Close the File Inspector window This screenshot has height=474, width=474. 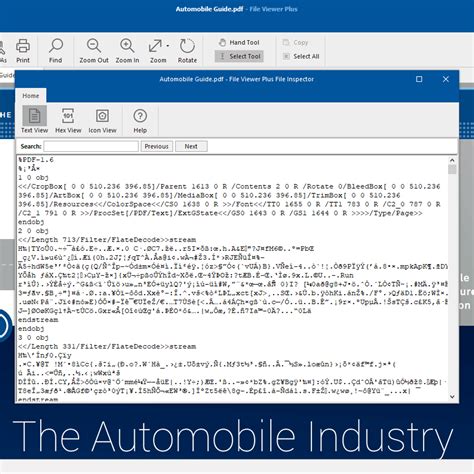pyautogui.click(x=446, y=79)
